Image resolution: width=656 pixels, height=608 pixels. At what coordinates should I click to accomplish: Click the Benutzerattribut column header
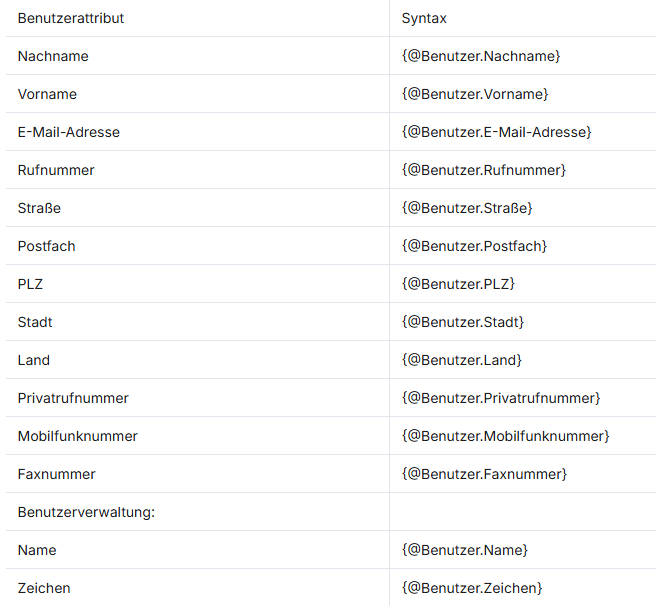tap(71, 18)
